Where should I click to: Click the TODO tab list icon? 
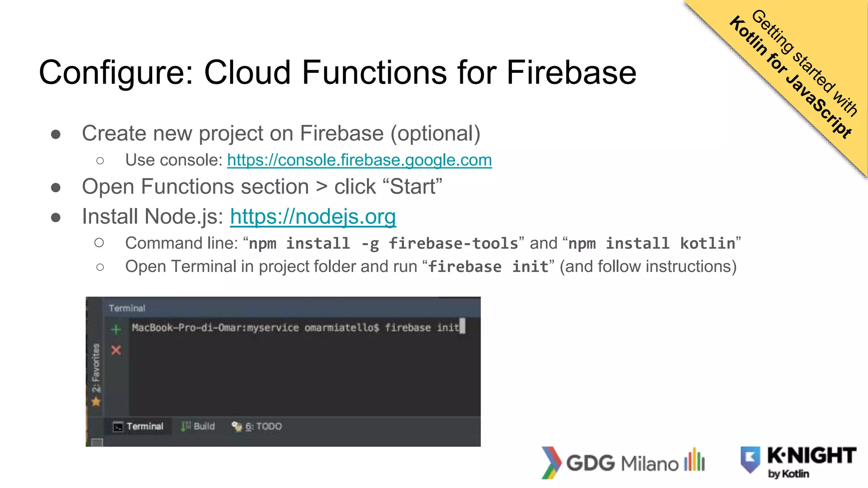click(x=236, y=426)
